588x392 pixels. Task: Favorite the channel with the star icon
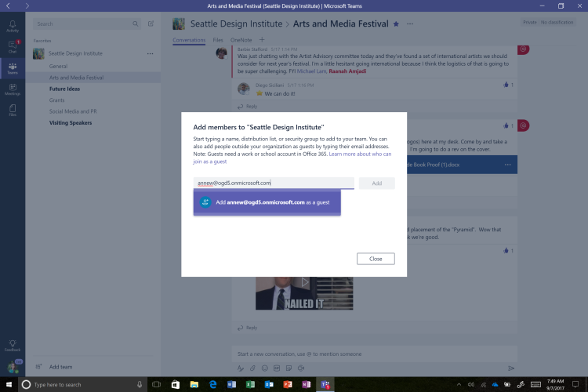pyautogui.click(x=396, y=24)
